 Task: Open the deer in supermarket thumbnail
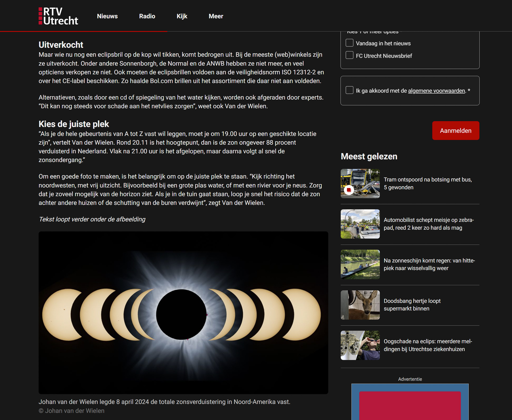tap(360, 305)
